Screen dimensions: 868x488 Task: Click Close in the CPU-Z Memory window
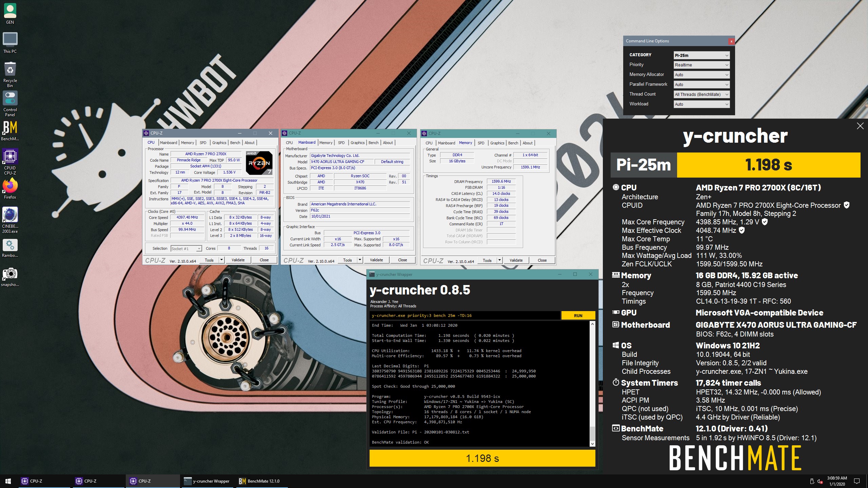[542, 260]
